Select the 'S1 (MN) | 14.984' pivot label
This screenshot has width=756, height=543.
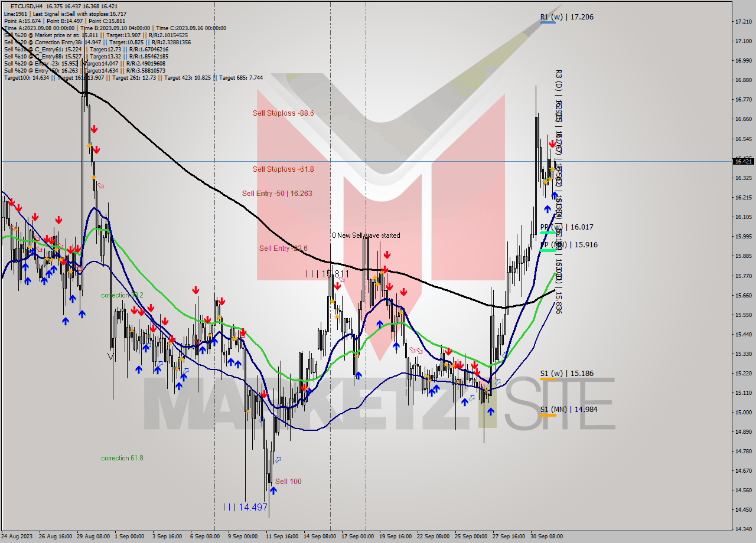pos(569,409)
